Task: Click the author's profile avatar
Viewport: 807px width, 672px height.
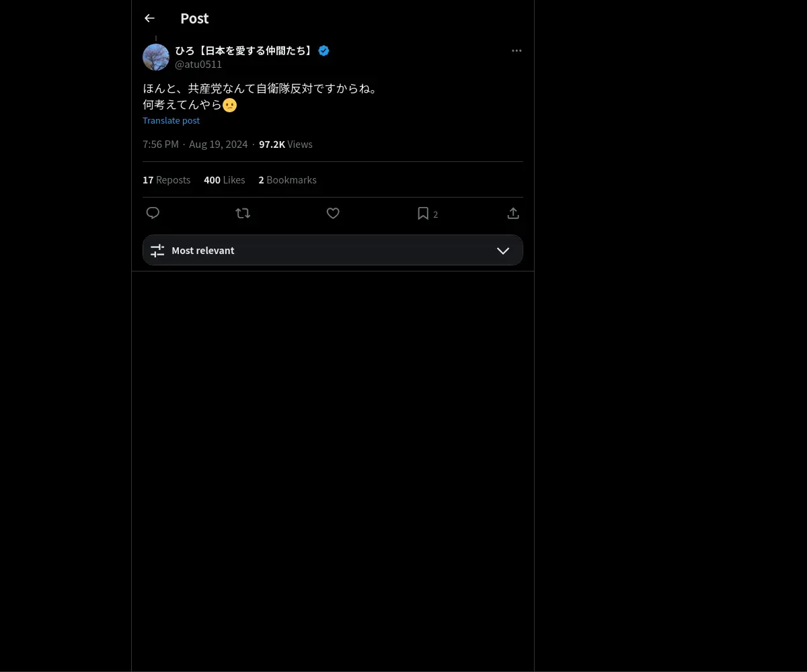Action: click(x=156, y=57)
